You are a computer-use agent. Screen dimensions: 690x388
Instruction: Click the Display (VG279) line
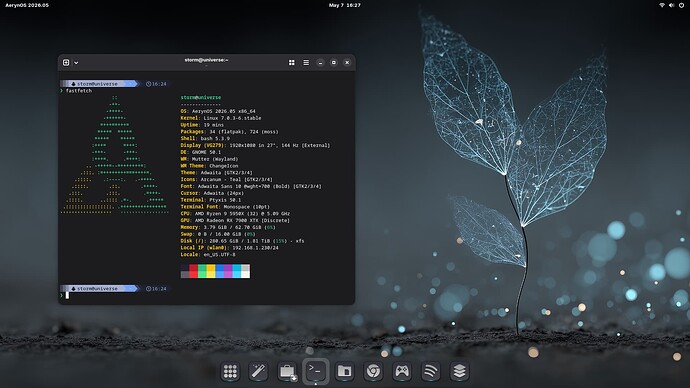[x=255, y=145]
